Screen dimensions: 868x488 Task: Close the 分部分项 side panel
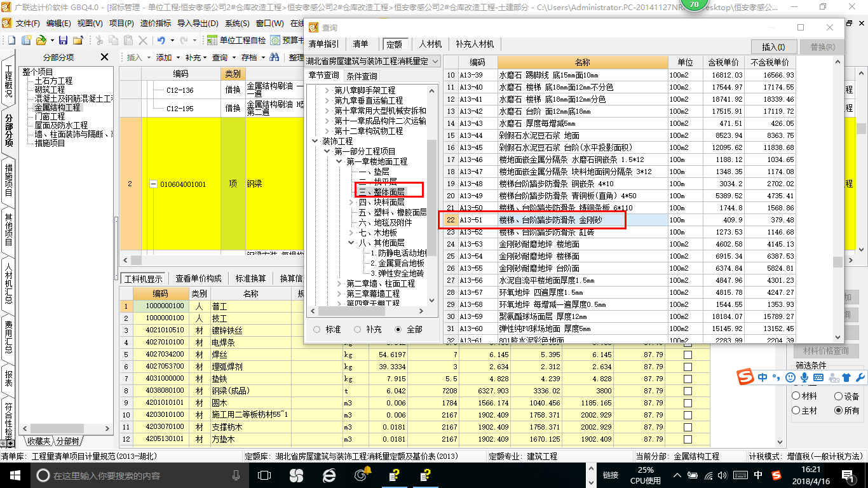pyautogui.click(x=105, y=57)
